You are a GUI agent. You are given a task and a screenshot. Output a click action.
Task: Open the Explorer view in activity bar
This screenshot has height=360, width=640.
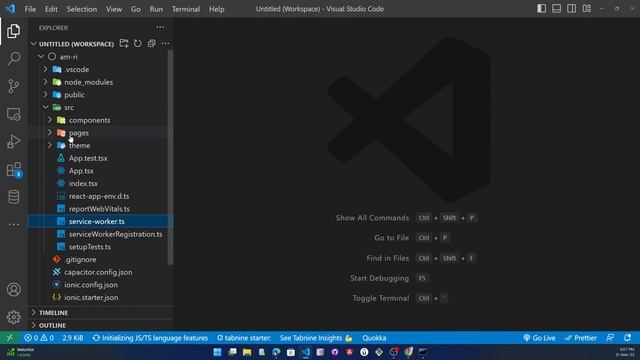13,31
